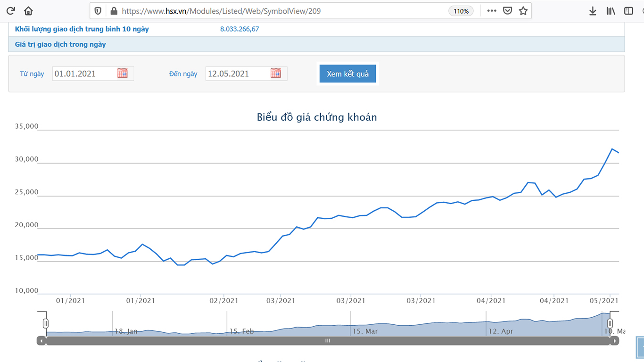Click the hsx.vn address bar URL

click(x=222, y=11)
